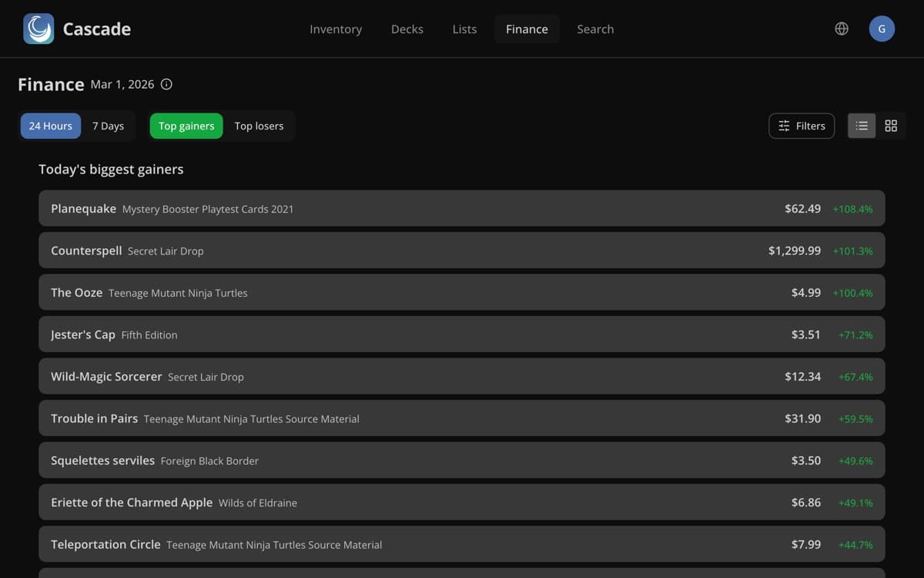Switch to list view layout
The image size is (924, 578).
[x=862, y=126]
